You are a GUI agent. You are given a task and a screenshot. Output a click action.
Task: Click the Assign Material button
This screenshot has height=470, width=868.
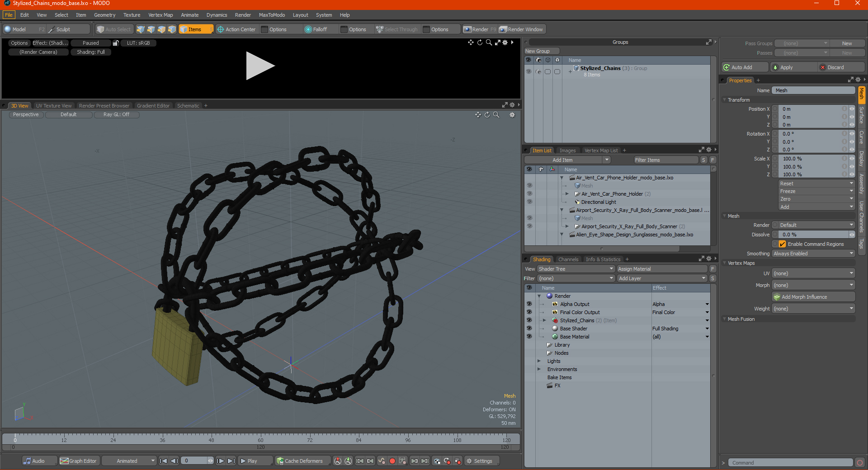[x=662, y=269]
